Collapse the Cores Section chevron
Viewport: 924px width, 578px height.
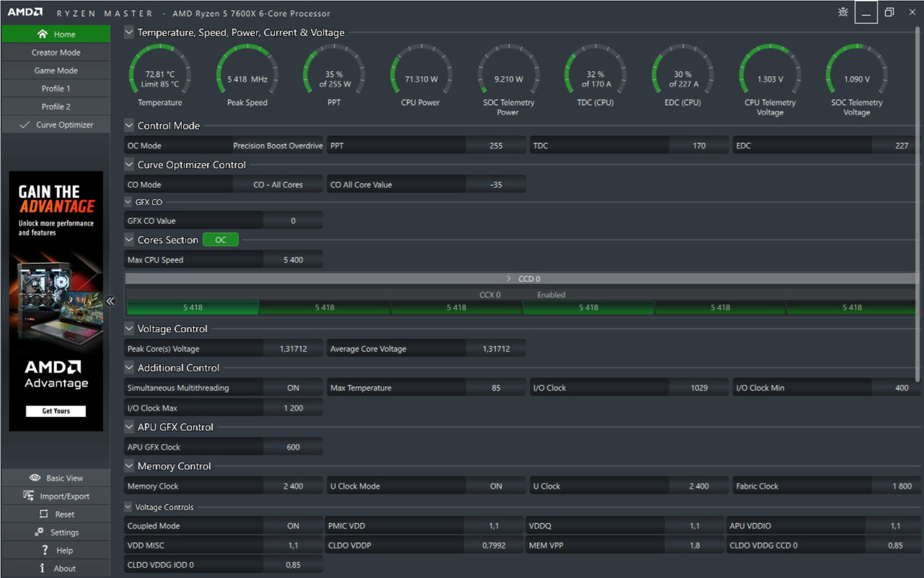coord(129,239)
